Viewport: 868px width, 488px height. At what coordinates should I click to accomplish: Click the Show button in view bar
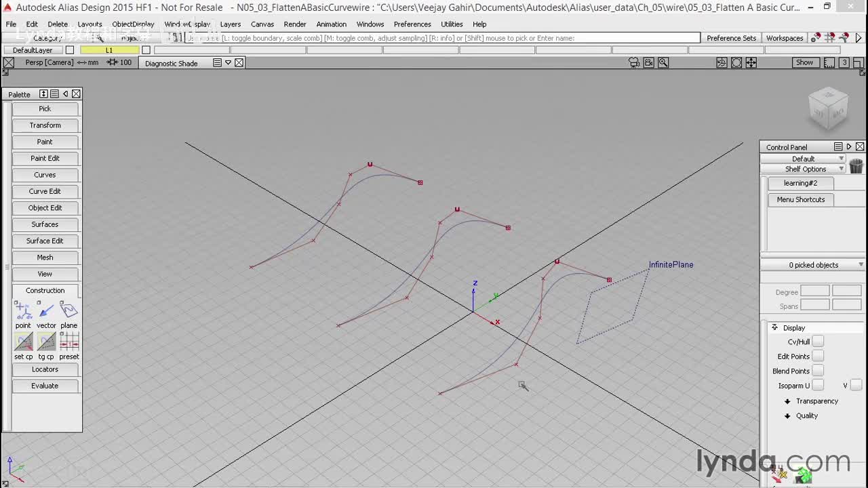(804, 62)
